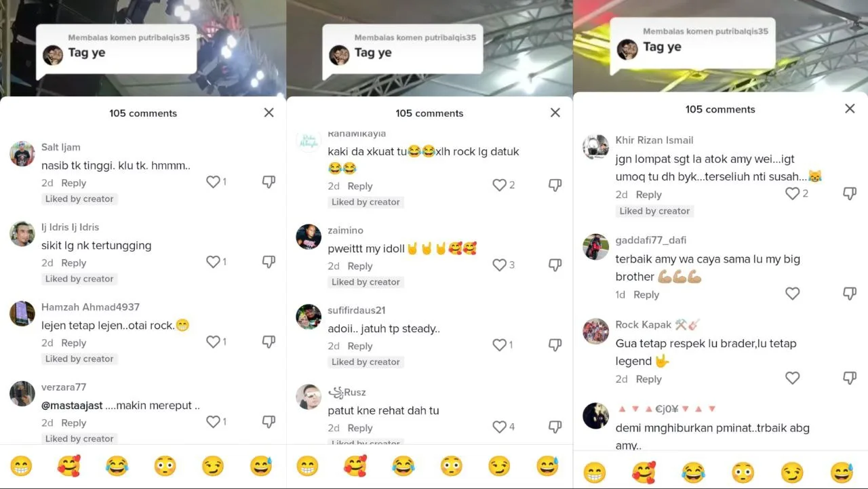
Task: Reply to Salt Ijam's comment
Action: pos(73,183)
